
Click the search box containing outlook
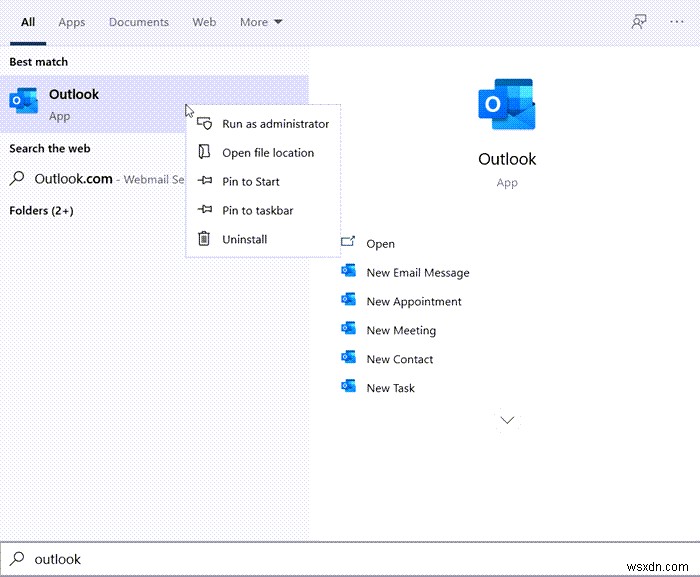(350, 559)
